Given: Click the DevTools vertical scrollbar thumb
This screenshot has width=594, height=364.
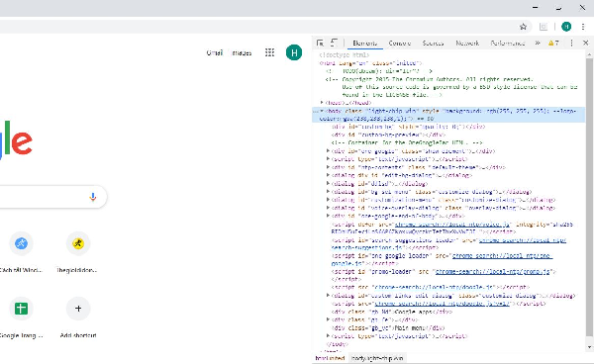Looking at the screenshot, I should 589,197.
